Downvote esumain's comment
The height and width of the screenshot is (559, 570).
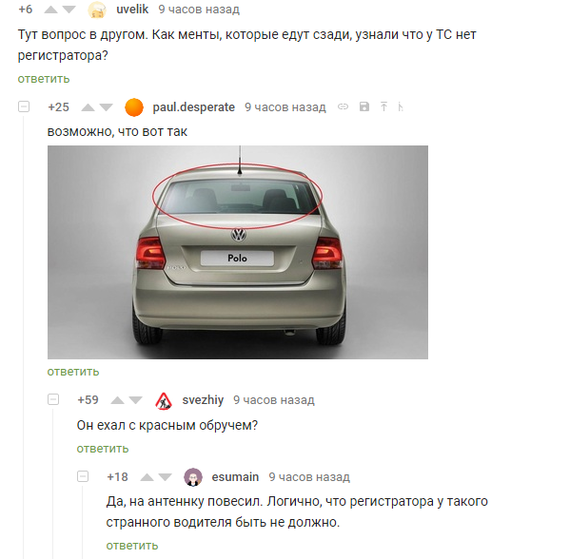165,477
